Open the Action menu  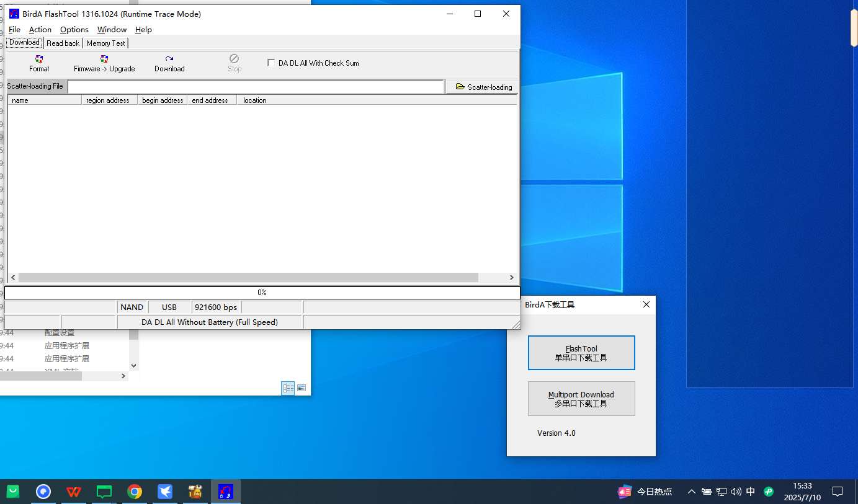(40, 29)
